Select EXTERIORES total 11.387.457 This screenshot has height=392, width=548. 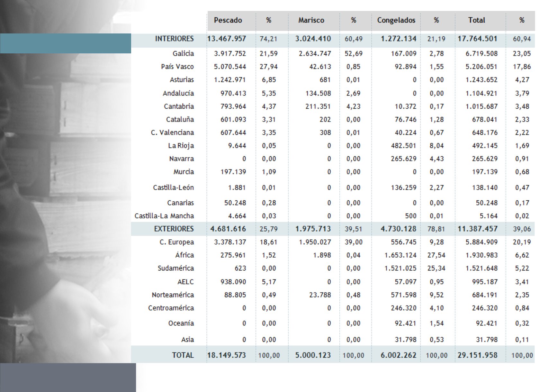[478, 229]
